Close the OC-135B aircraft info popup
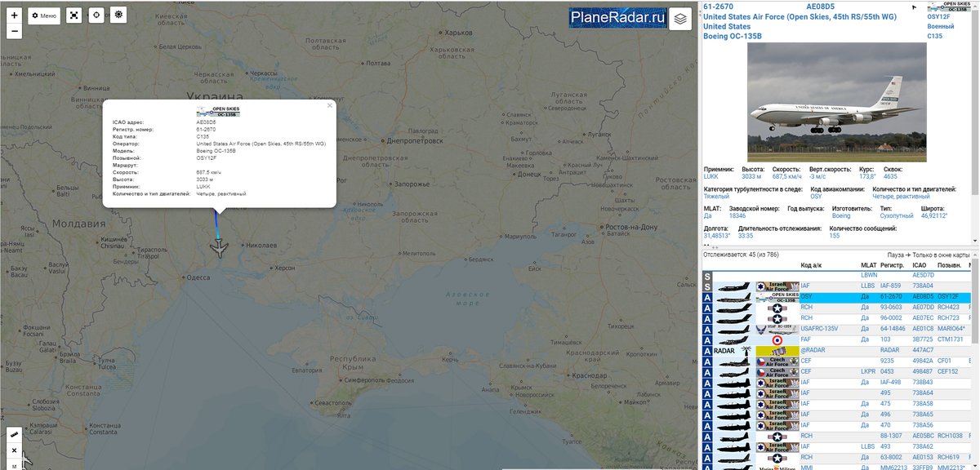Image resolution: width=980 pixels, height=470 pixels. (330, 105)
